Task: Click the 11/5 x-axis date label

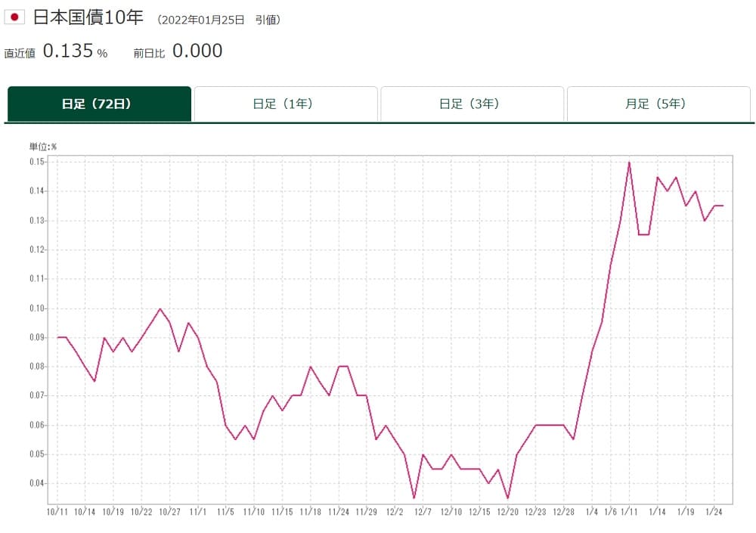Action: click(225, 512)
